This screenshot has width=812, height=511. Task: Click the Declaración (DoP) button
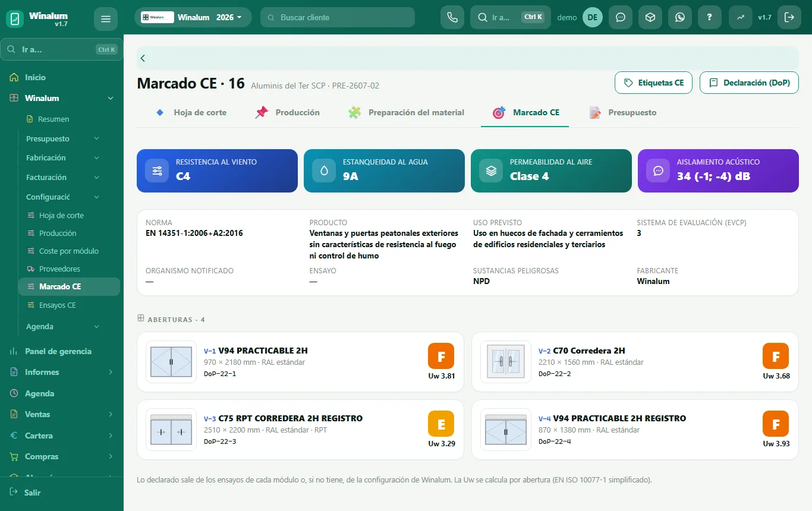coord(749,83)
